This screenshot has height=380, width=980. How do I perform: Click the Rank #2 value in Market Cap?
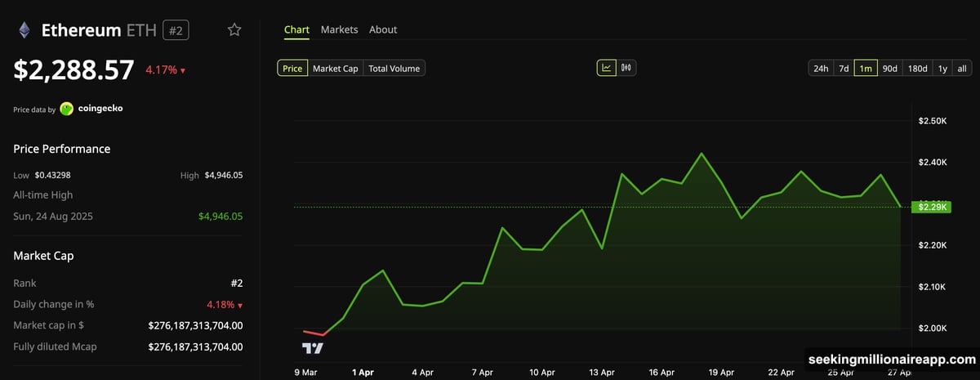pyautogui.click(x=237, y=284)
